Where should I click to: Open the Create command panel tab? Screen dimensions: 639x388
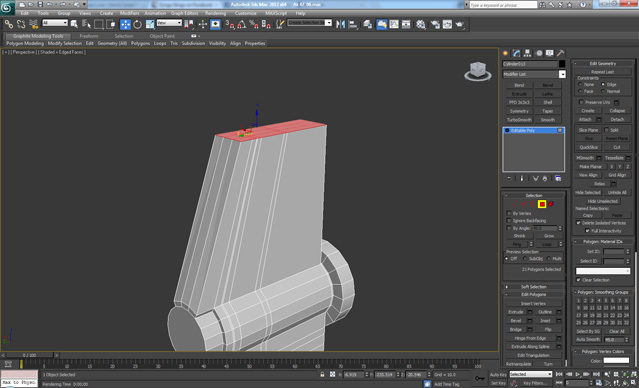pyautogui.click(x=506, y=53)
